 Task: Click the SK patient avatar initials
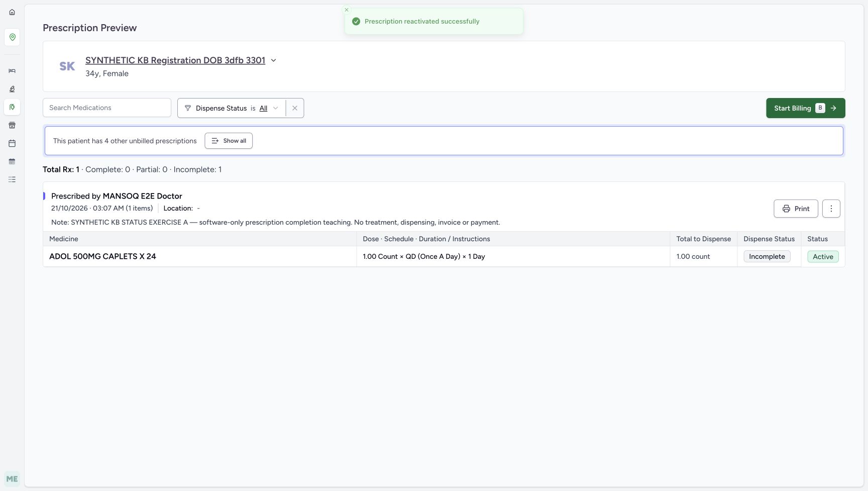pyautogui.click(x=67, y=66)
